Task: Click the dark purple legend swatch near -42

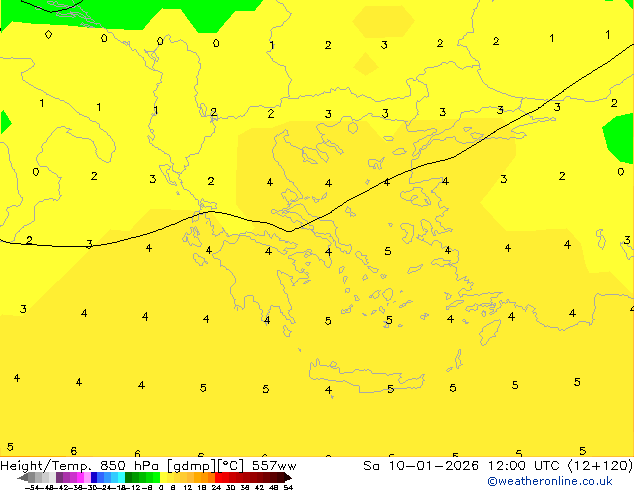Action: [x=59, y=477]
